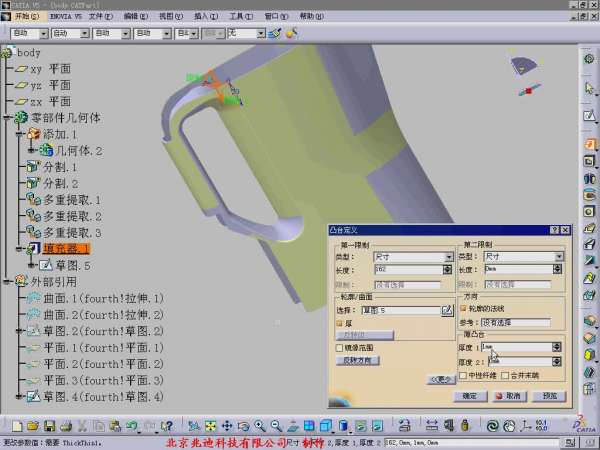Collapse the 零部件几何体 tree node

click(x=7, y=118)
